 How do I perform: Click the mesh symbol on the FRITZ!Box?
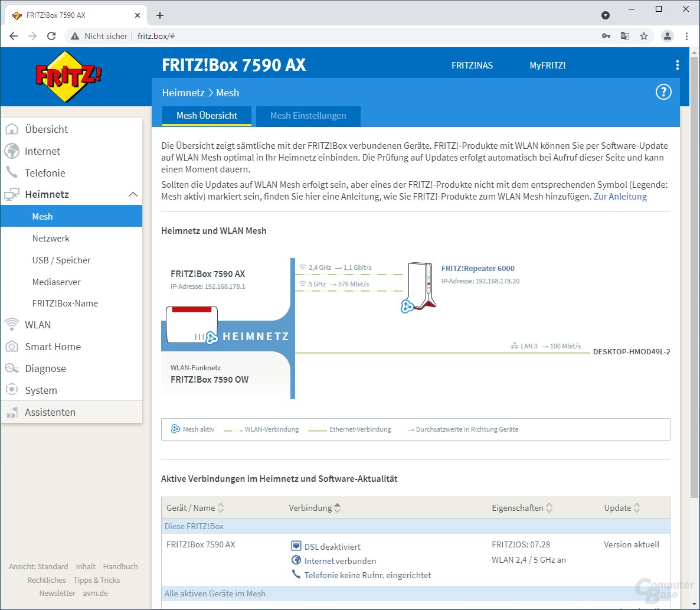212,338
